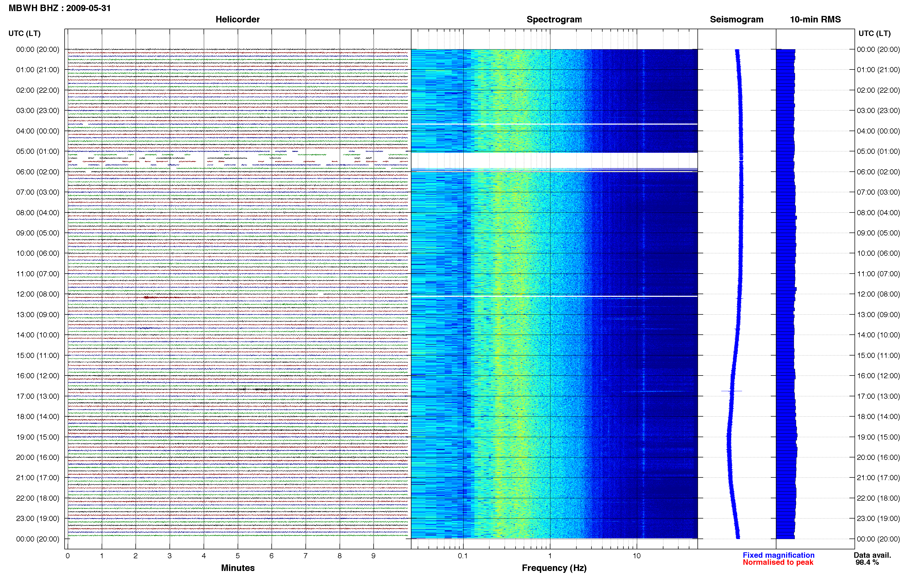Viewport: 924px width, 578px height.
Task: Click left time label '06:00 (02:00)'
Action: [x=38, y=172]
